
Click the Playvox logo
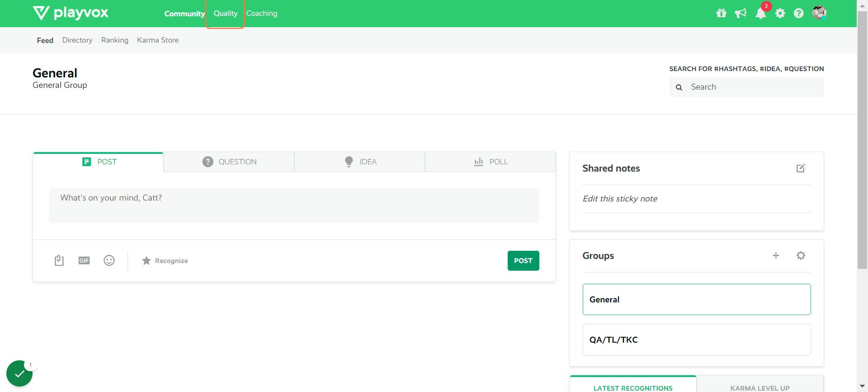coord(71,13)
